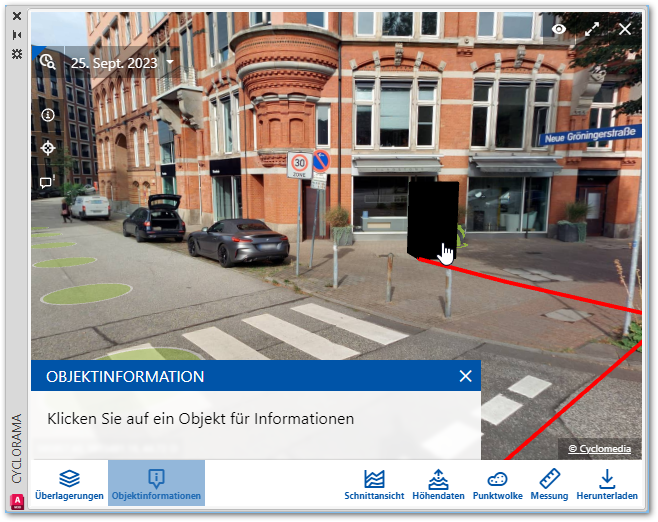Expand the viewer to fullscreen
Image resolution: width=658 pixels, height=522 pixels.
point(592,29)
